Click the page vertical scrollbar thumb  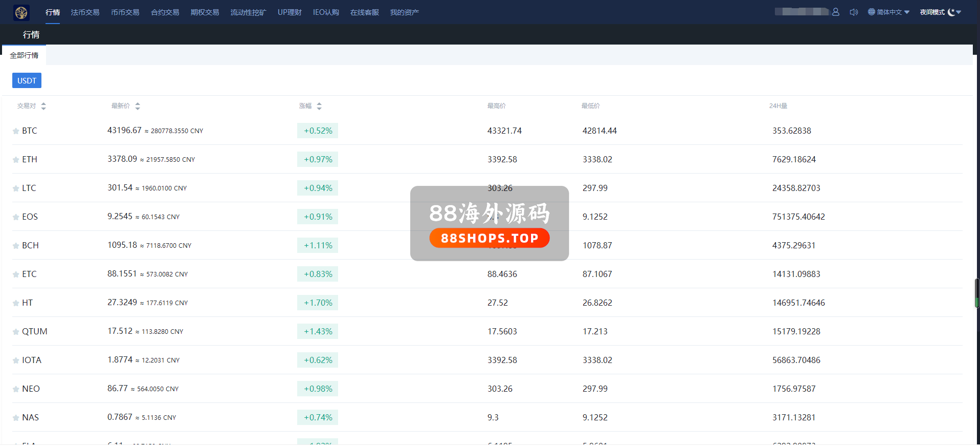click(977, 293)
